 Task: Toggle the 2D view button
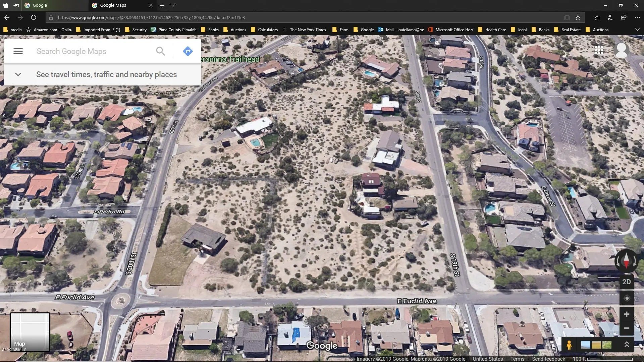[x=627, y=282]
